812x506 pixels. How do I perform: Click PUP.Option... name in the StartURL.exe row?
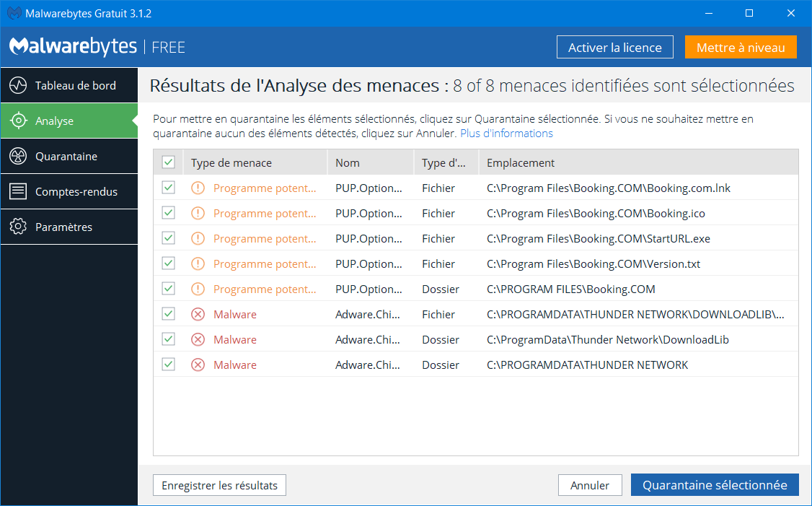[369, 238]
